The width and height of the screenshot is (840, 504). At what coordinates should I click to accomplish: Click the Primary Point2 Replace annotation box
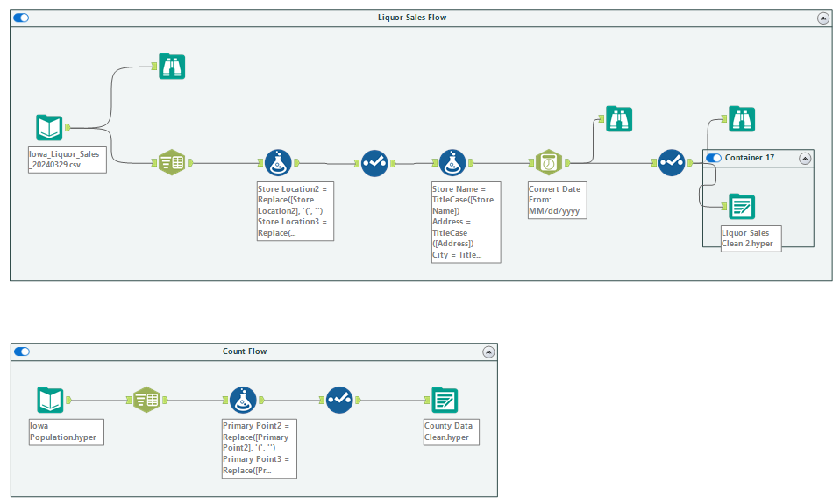[260, 449]
